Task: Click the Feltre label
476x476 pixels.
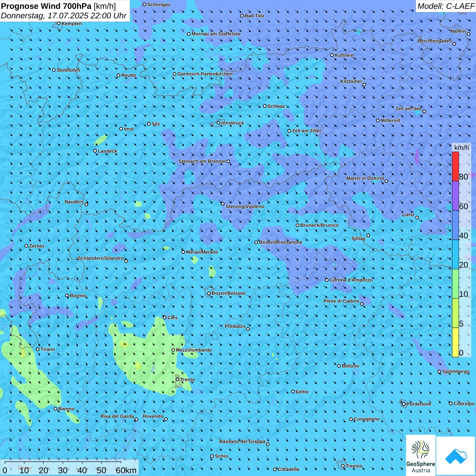Action: pyautogui.click(x=302, y=392)
